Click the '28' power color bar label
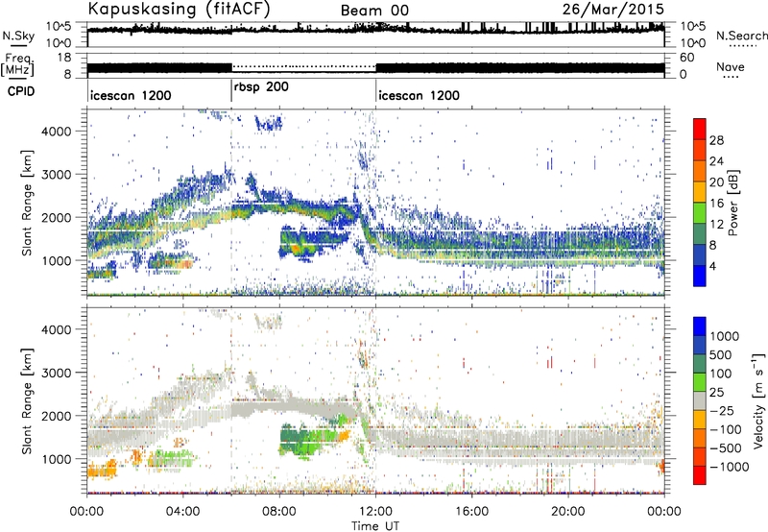Screen dimensions: 768x532 pos(716,140)
